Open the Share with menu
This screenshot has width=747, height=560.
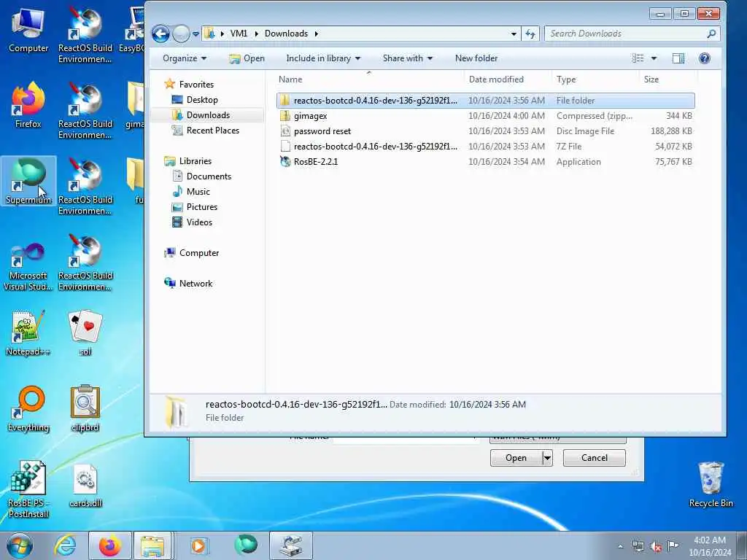click(x=407, y=58)
